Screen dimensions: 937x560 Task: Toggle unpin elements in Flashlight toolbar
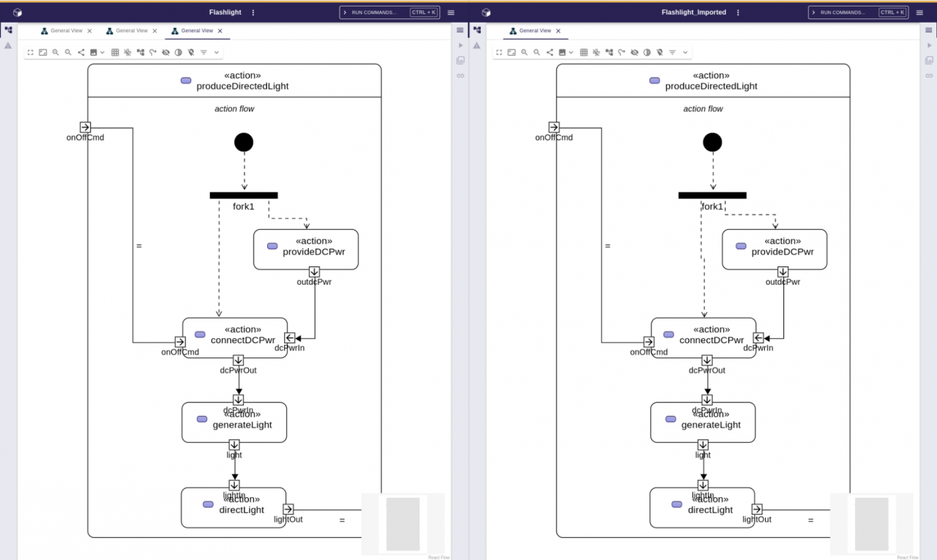click(x=190, y=53)
